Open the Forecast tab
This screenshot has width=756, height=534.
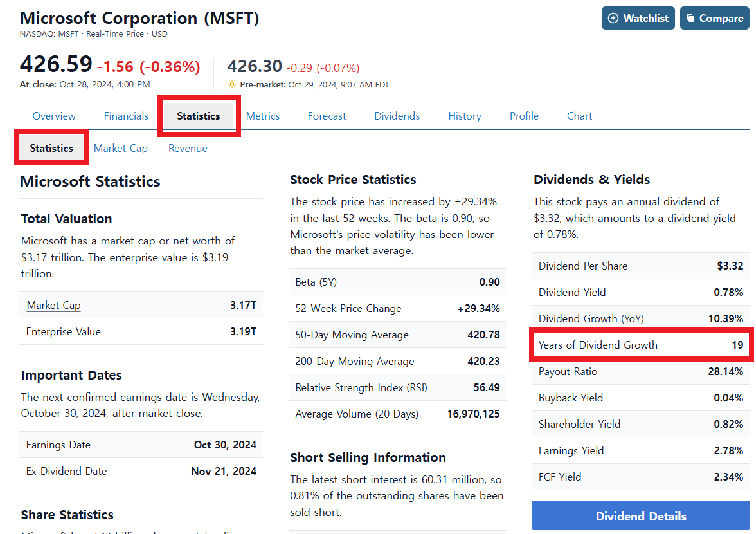[x=327, y=116]
